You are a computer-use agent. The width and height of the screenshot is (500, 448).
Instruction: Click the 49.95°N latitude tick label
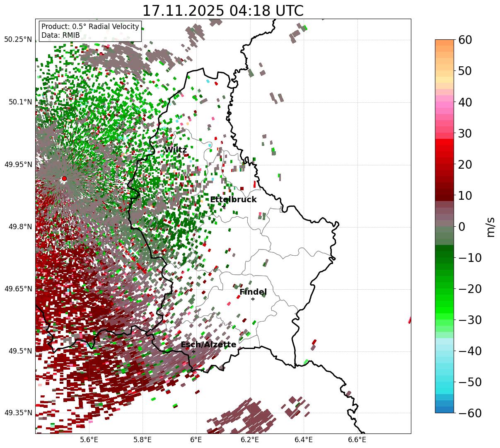pyautogui.click(x=18, y=165)
